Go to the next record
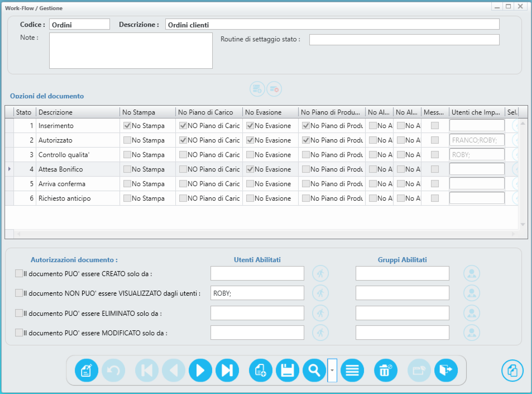 (x=200, y=370)
